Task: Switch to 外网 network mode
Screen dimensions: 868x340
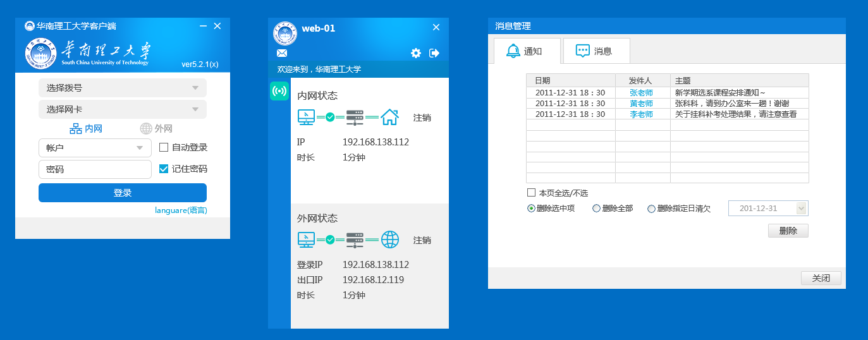Action: tap(156, 129)
